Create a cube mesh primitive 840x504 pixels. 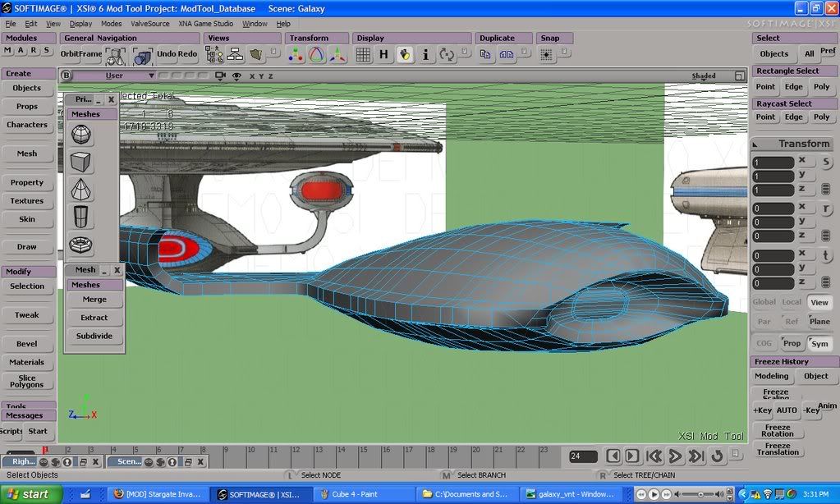(x=81, y=162)
